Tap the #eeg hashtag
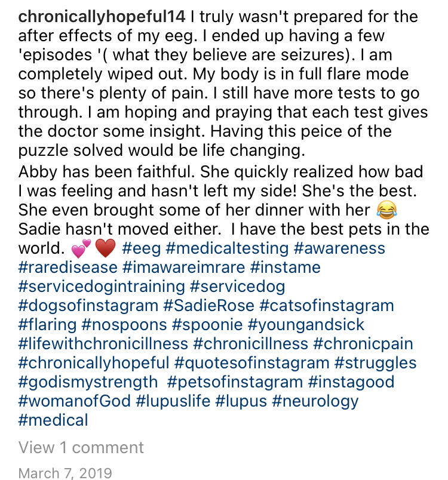The image size is (448, 480). (x=141, y=248)
